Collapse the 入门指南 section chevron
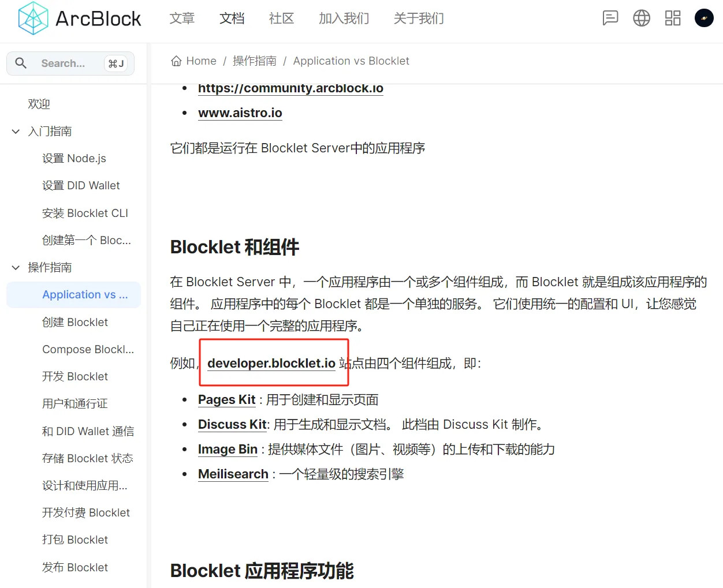This screenshot has width=723, height=588. coord(16,132)
